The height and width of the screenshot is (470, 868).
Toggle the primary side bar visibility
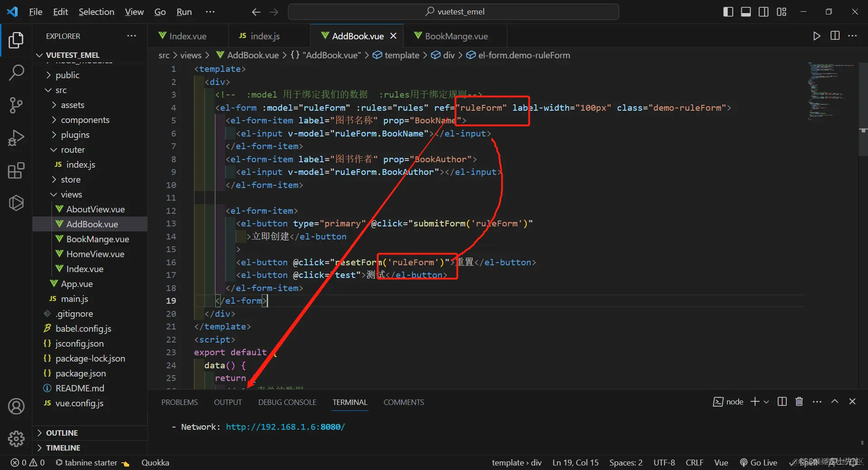coord(728,12)
